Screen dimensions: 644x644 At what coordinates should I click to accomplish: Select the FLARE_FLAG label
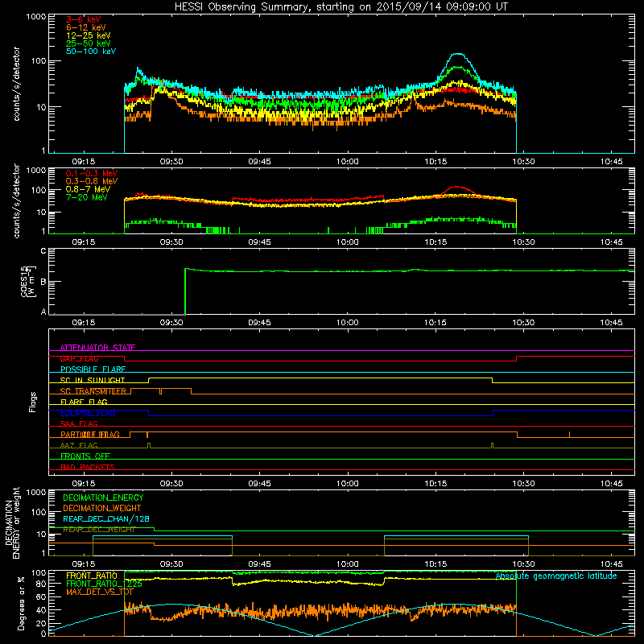tap(84, 402)
